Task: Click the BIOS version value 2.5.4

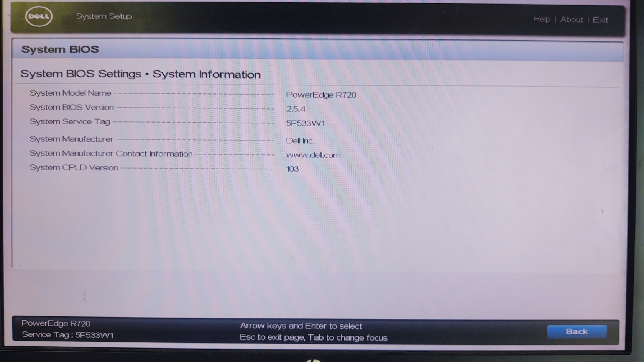Action: (x=296, y=109)
